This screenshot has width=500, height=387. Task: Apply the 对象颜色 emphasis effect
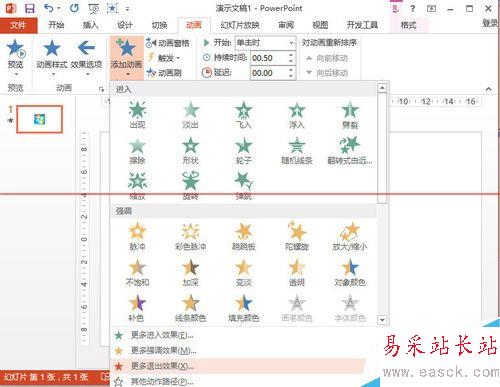350,273
